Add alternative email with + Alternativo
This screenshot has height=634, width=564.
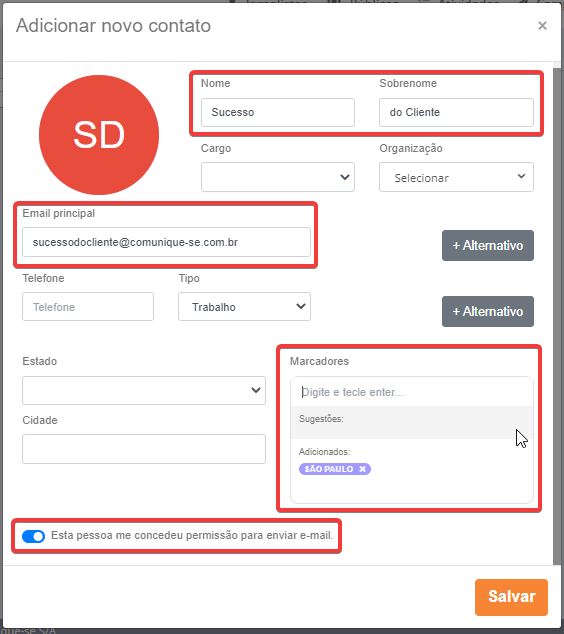[488, 245]
